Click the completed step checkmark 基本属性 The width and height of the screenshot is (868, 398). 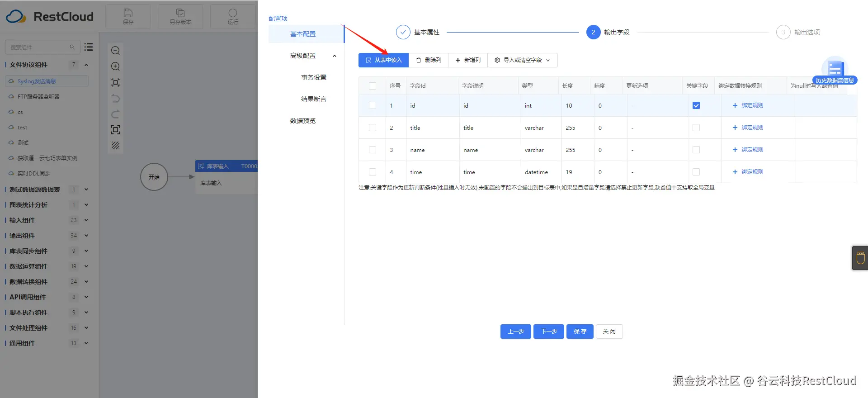click(403, 32)
